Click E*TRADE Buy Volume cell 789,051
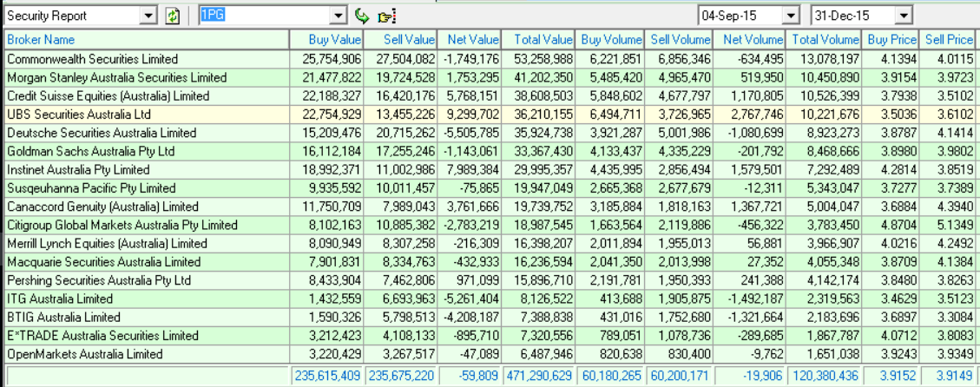Image resolution: width=980 pixels, height=387 pixels. click(608, 336)
